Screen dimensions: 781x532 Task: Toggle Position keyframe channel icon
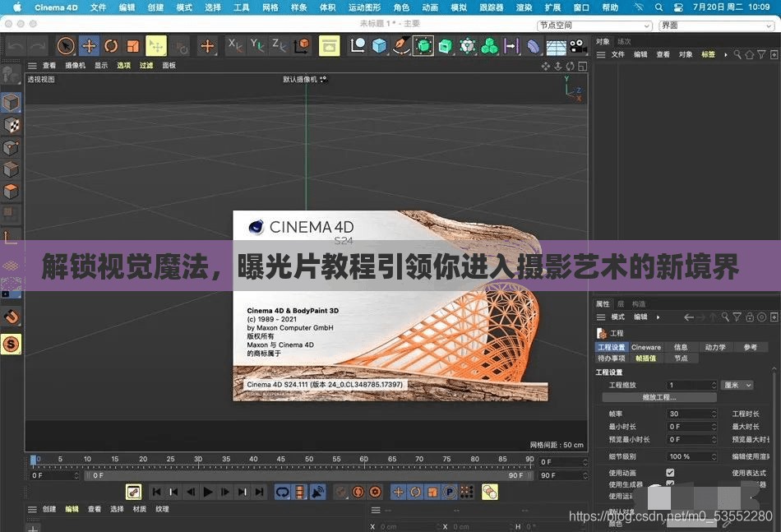tap(399, 493)
